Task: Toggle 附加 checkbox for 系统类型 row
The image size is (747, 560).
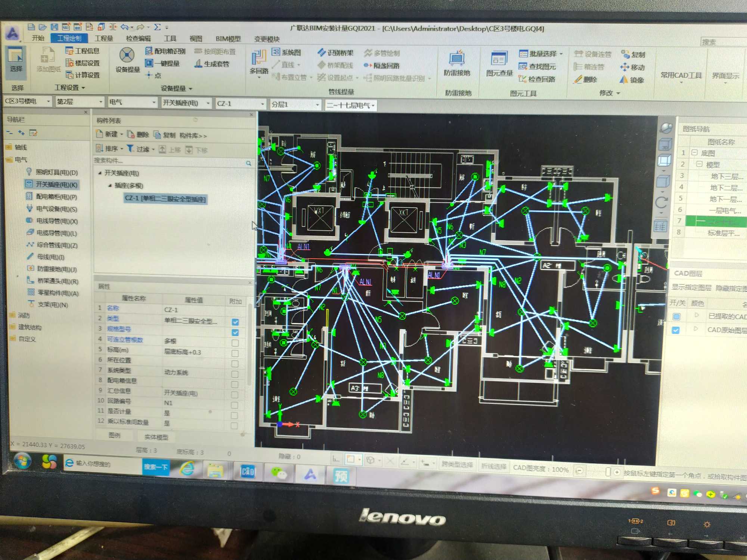Action: click(235, 374)
